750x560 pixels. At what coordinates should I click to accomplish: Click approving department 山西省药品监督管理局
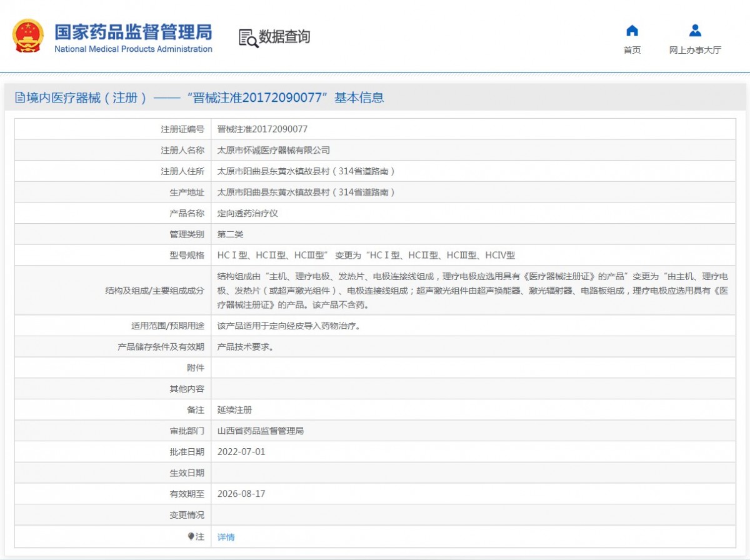tap(260, 431)
